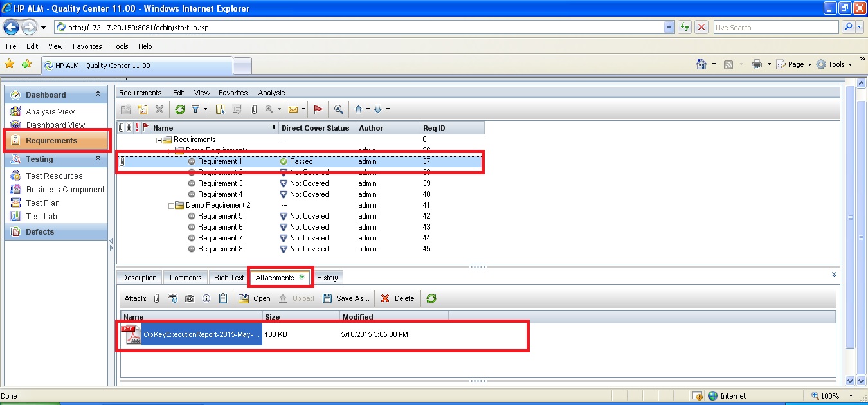Click the Set Filter funnel icon
The width and height of the screenshot is (868, 405).
pyautogui.click(x=195, y=109)
